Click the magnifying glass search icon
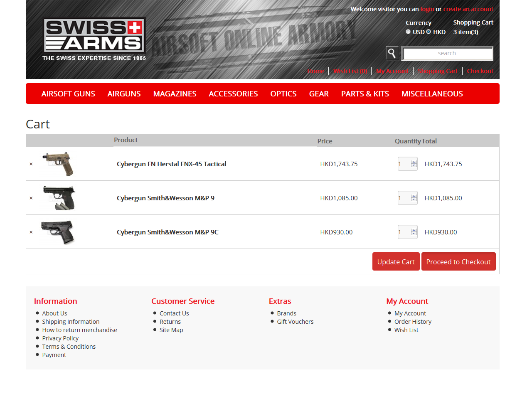 pos(392,53)
